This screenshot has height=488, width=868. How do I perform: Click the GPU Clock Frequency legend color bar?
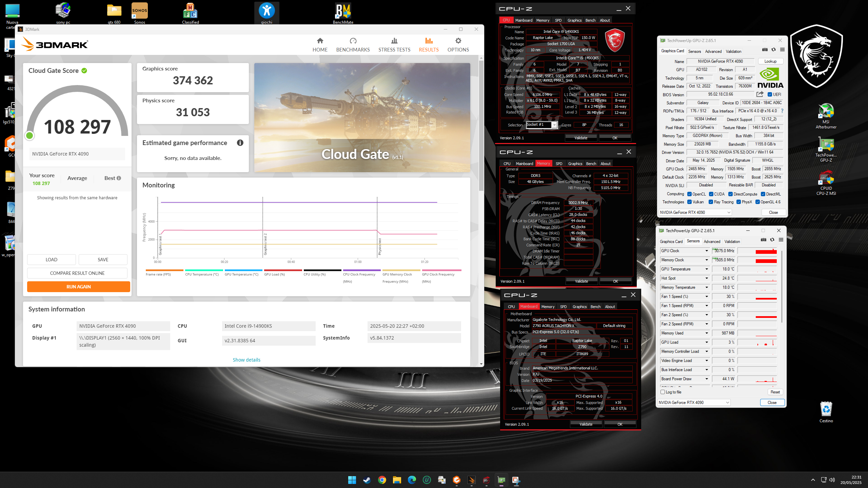441,270
